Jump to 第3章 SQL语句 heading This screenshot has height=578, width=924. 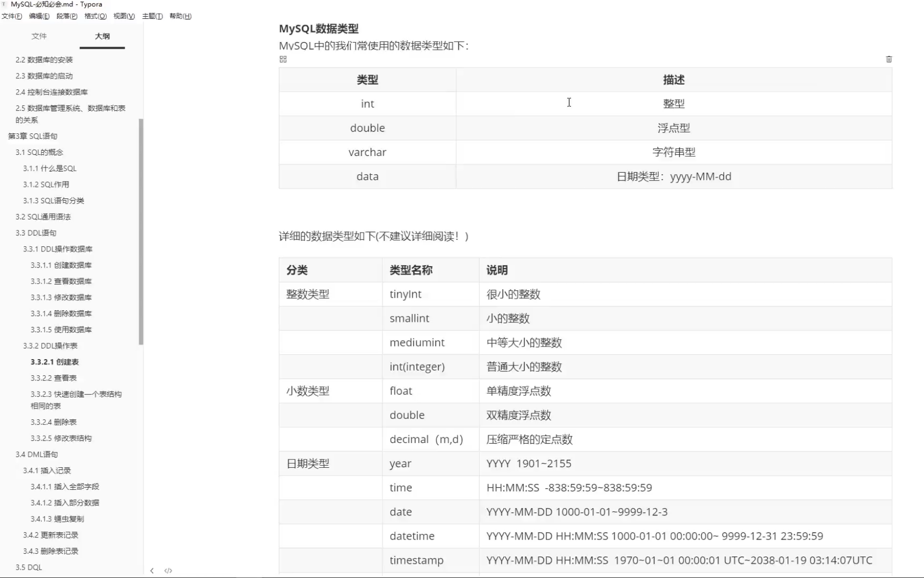33,136
